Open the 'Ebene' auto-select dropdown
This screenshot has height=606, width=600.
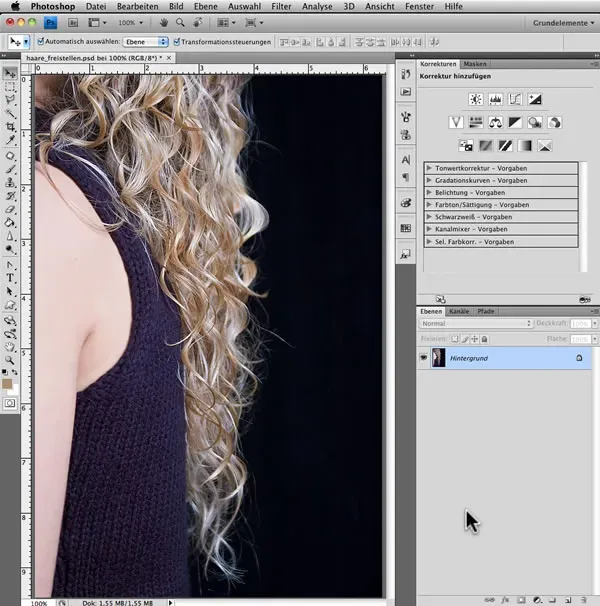coord(147,42)
